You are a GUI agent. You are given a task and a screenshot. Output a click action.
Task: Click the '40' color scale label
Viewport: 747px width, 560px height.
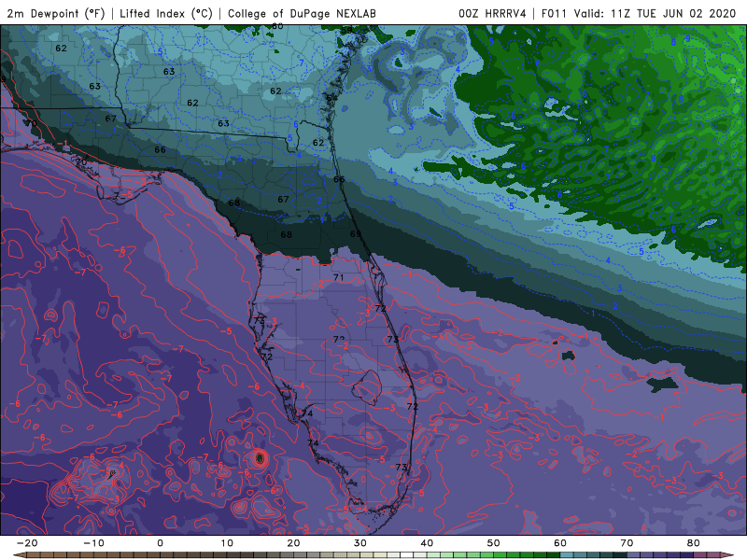click(x=427, y=543)
